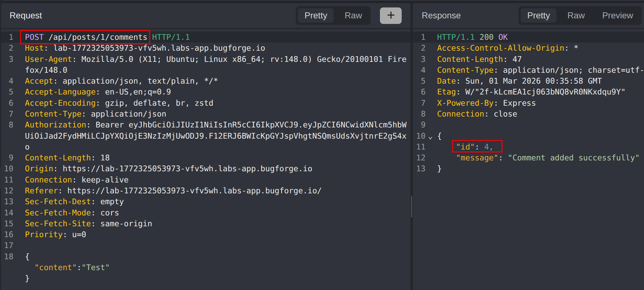Click the plus button in Request panel

click(391, 16)
